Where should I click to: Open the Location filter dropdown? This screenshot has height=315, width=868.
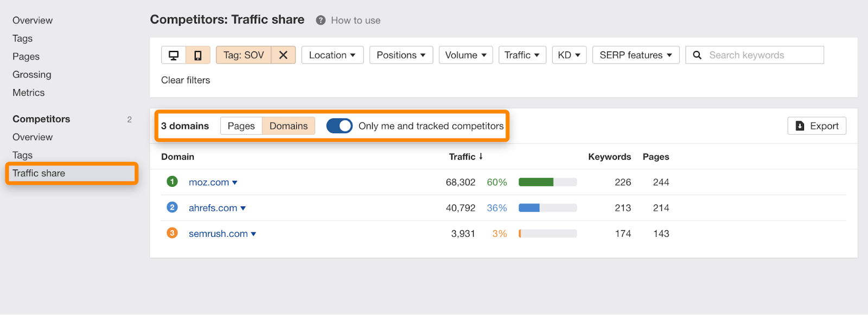coord(332,55)
